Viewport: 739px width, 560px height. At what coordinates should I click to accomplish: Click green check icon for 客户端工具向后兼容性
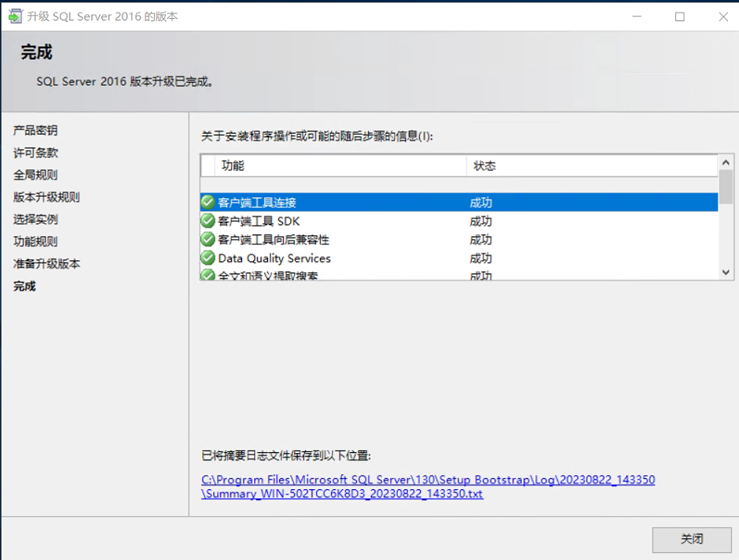point(208,239)
